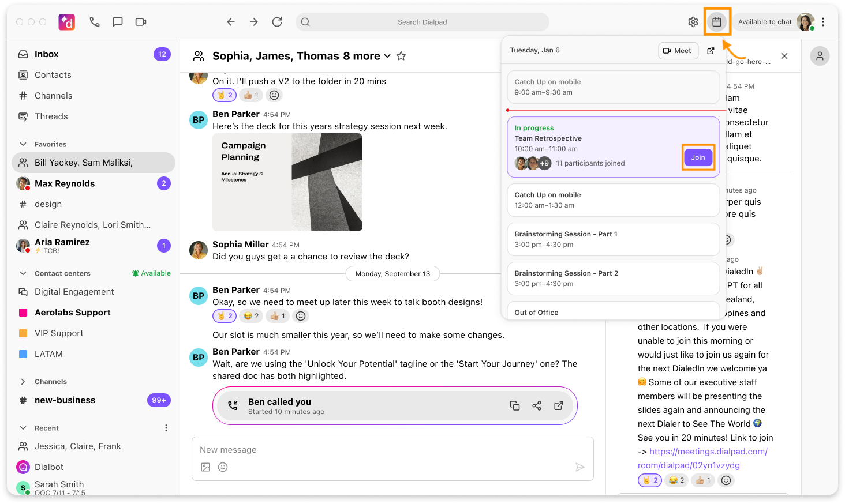The image size is (845, 504).
Task: Go to Contacts
Action: pos(94,75)
